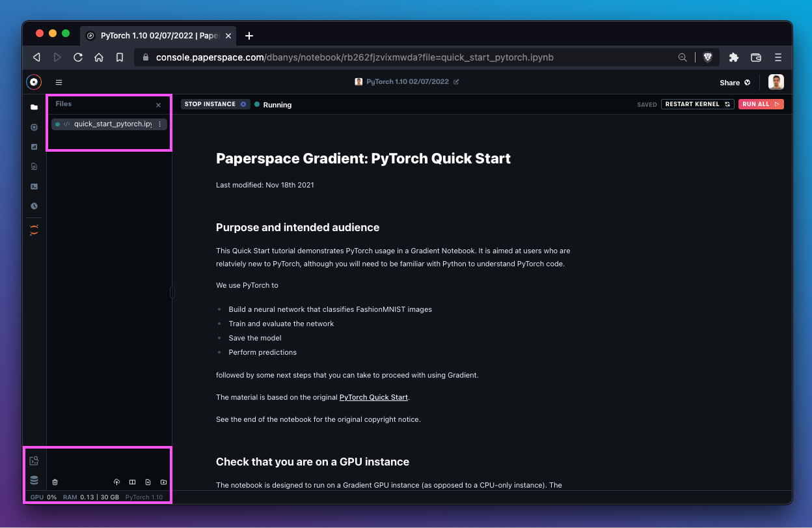Click the notebook title PyTorch 1.10 02/07/2022
Screen dimensions: 812x528
(x=407, y=82)
